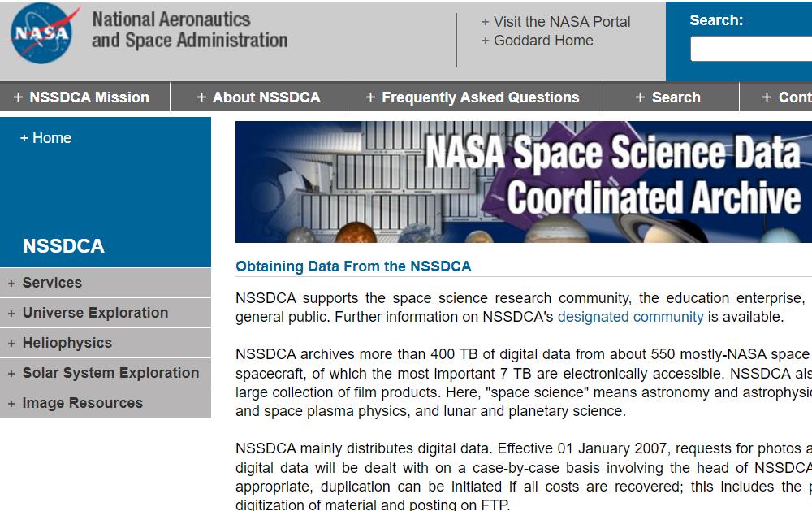Image resolution: width=812 pixels, height=511 pixels.
Task: Expand the Heliophysics sidebar section
Action: coord(66,343)
